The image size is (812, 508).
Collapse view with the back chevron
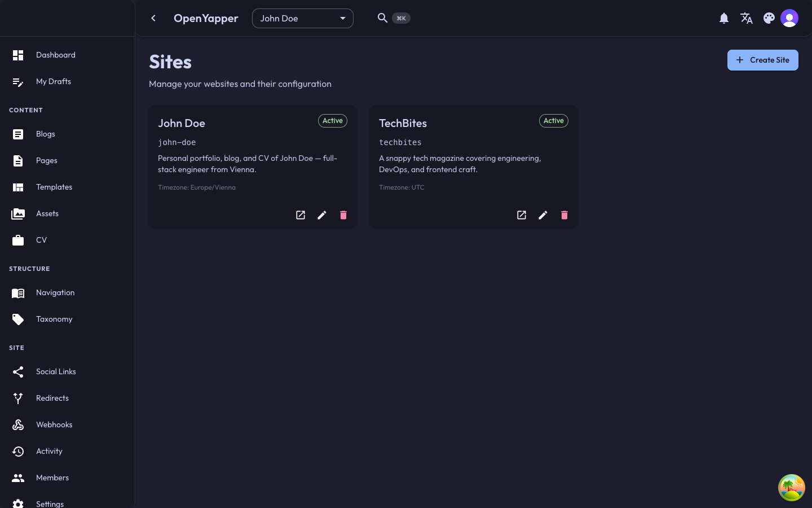[x=153, y=18]
